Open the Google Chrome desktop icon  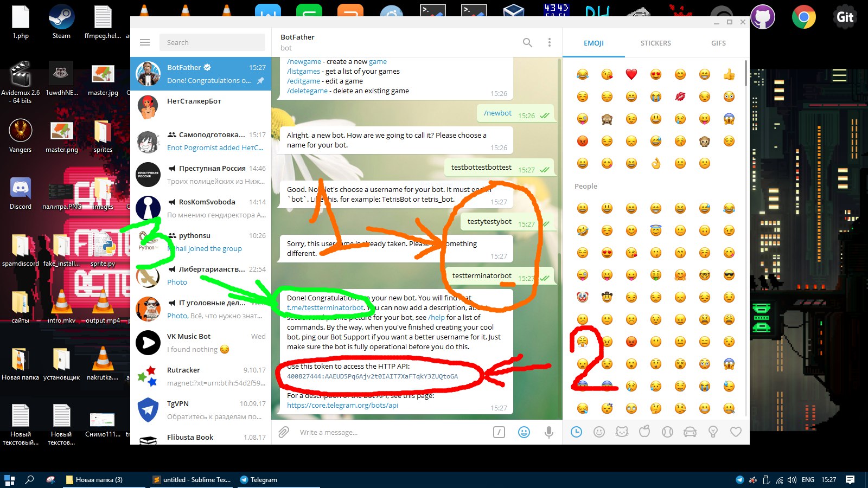[x=803, y=17]
